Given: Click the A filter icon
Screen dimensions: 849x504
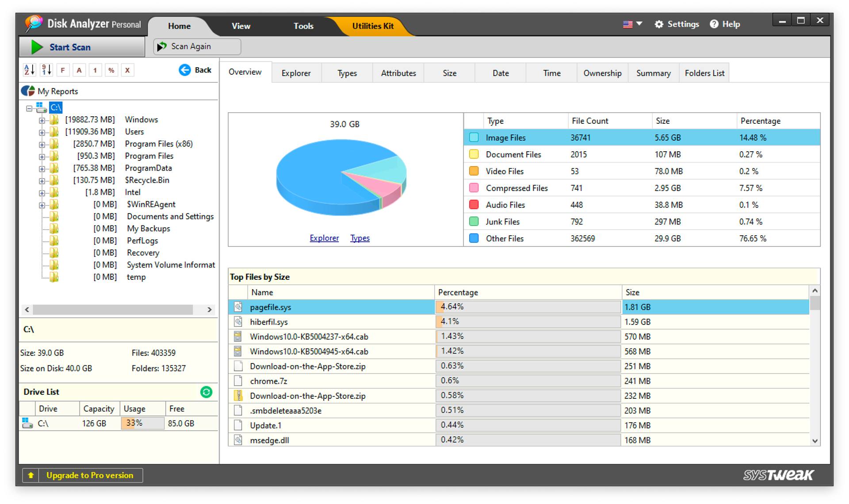Looking at the screenshot, I should [79, 70].
